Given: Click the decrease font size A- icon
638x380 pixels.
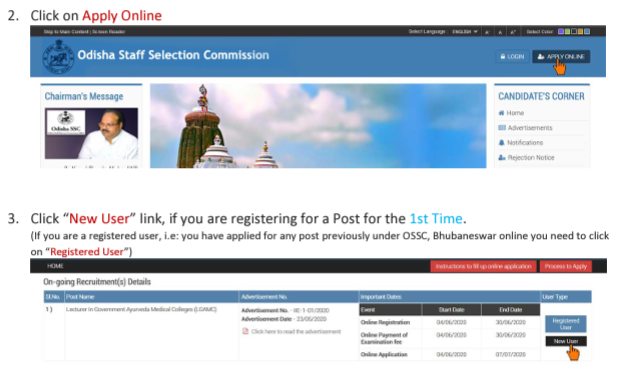Looking at the screenshot, I should tap(487, 32).
